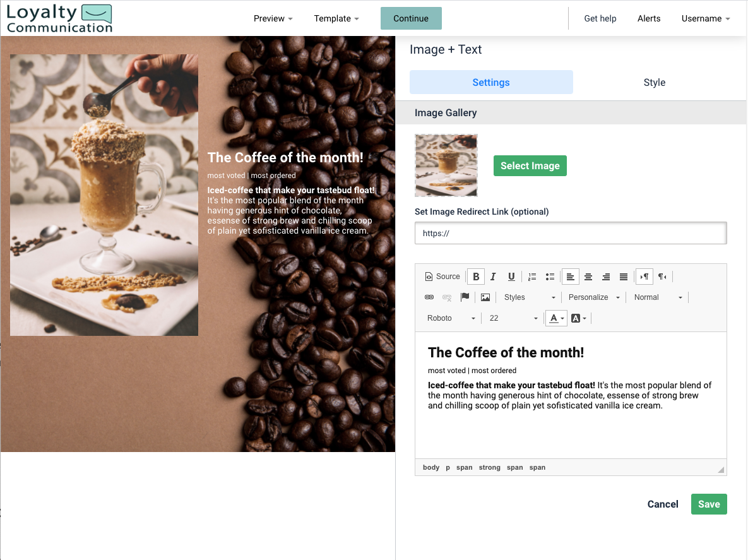Click the Get help link
Viewport: 748px width, 560px height.
(600, 18)
